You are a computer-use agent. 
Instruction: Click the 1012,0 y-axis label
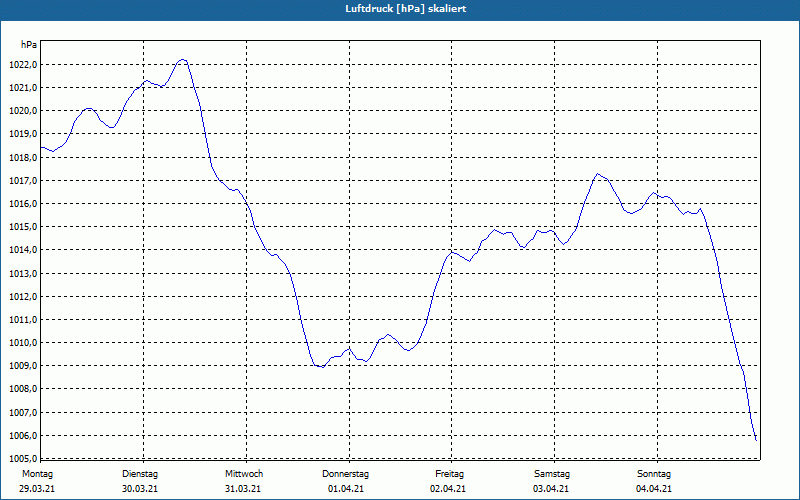click(23, 296)
